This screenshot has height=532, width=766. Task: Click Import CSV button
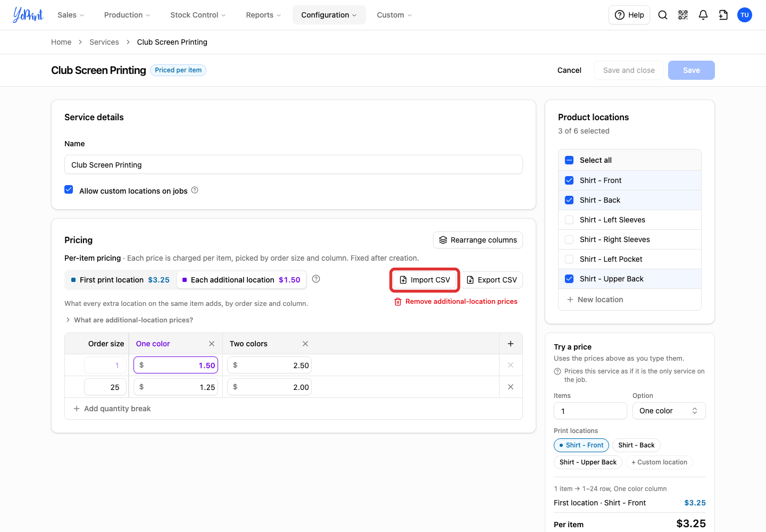point(425,280)
